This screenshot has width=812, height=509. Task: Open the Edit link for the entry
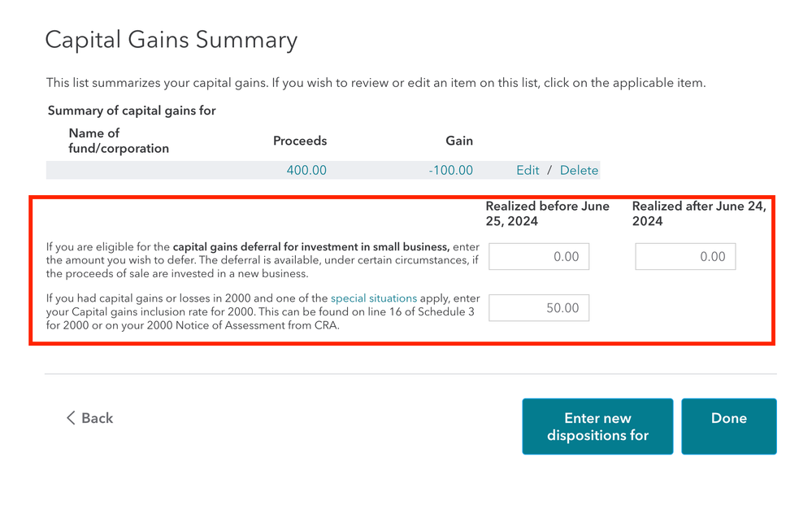[x=528, y=171]
